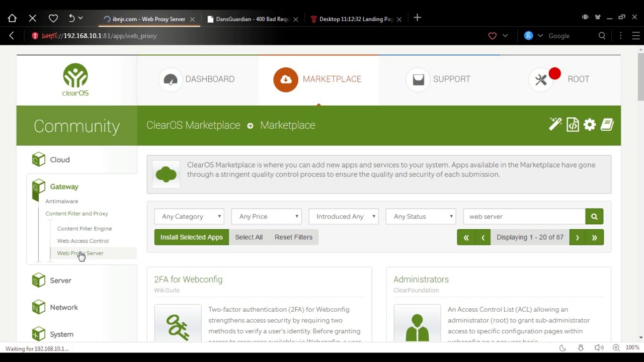Open the Administrators app title

coord(421,280)
